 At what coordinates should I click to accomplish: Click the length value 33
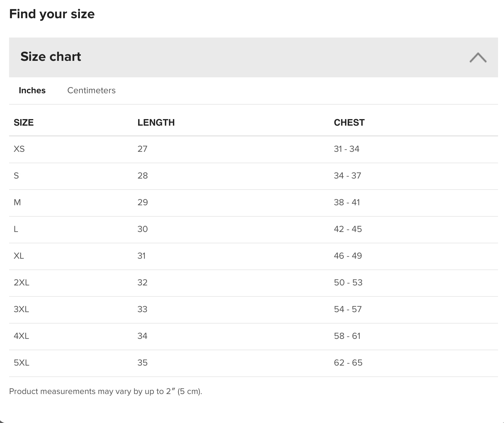pos(142,309)
